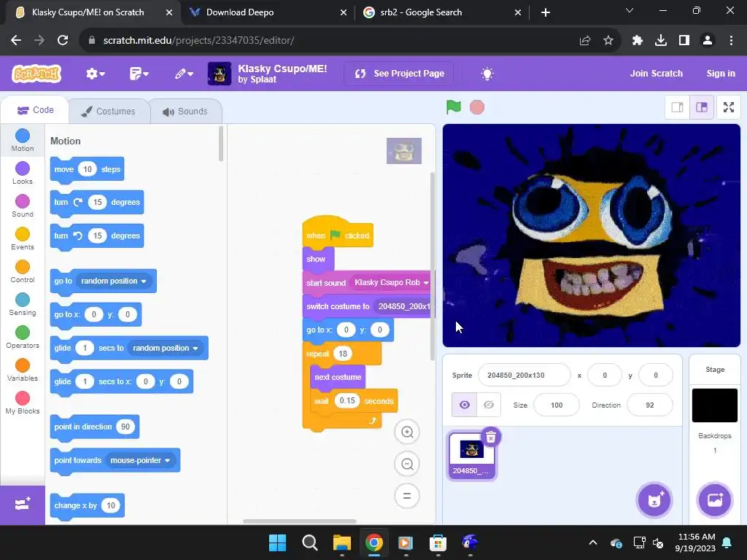Click the sprite name field

(x=524, y=376)
